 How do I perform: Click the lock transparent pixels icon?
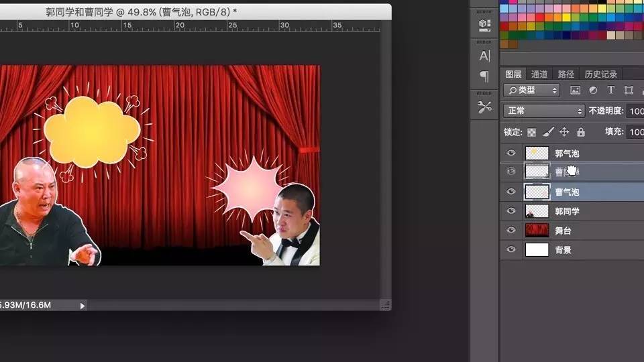coord(531,132)
